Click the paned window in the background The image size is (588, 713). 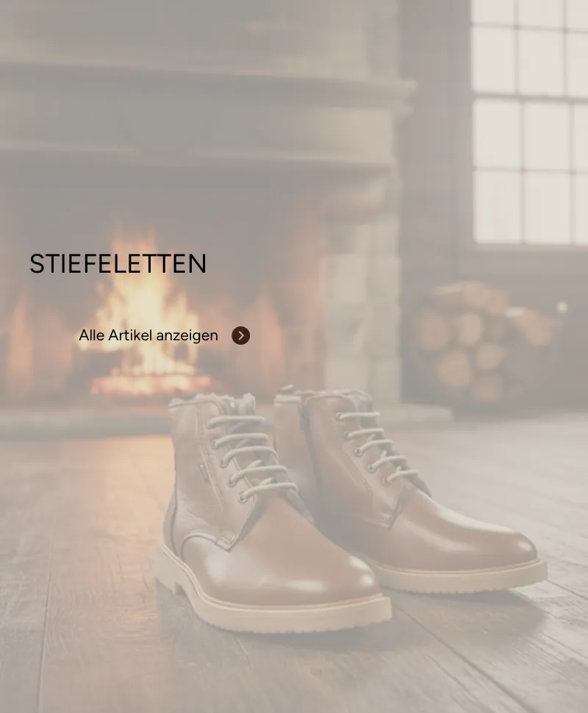(x=530, y=121)
